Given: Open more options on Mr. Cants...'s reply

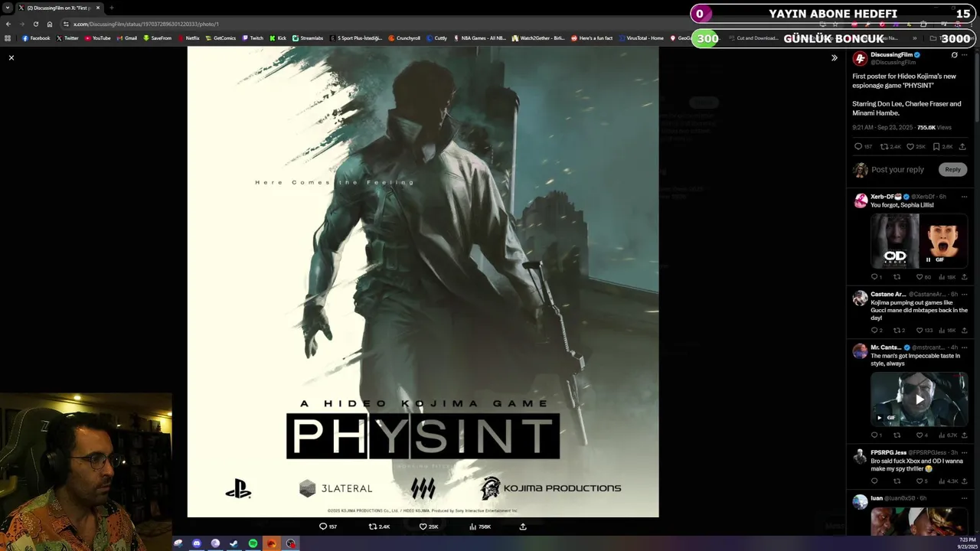Looking at the screenshot, I should coord(964,347).
